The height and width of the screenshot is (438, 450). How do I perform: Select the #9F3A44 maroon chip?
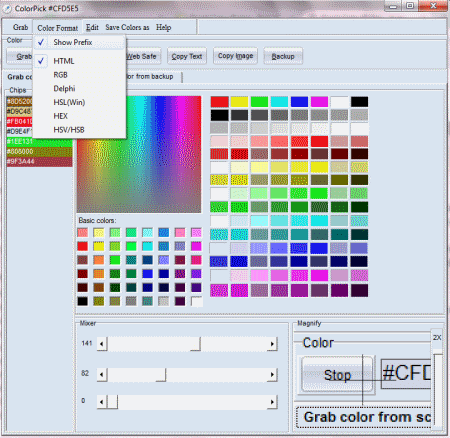coord(39,161)
